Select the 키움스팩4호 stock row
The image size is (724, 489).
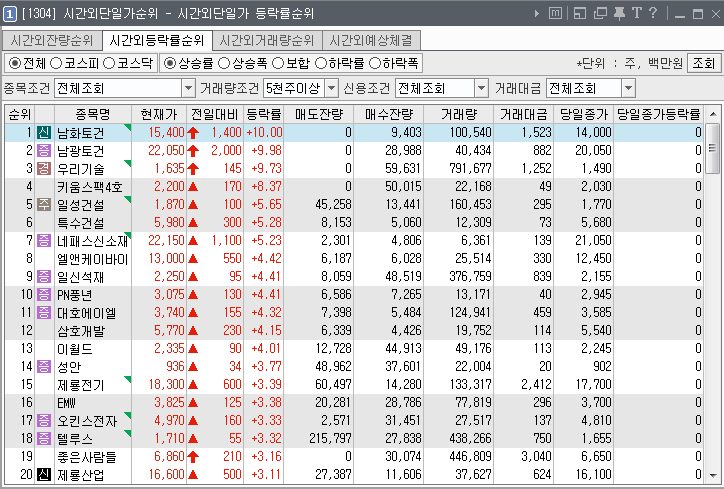pyautogui.click(x=354, y=187)
